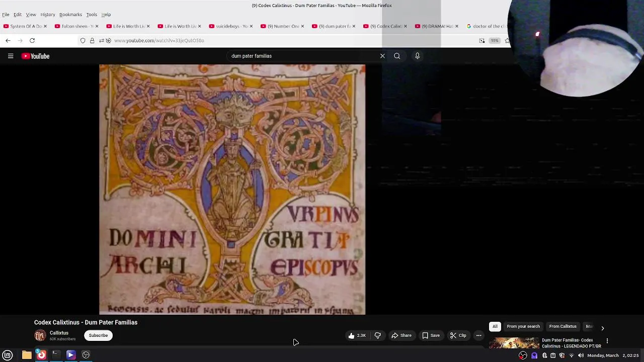Close the fulton sheen tab
Viewport: 644px width, 362px height.
97,26
